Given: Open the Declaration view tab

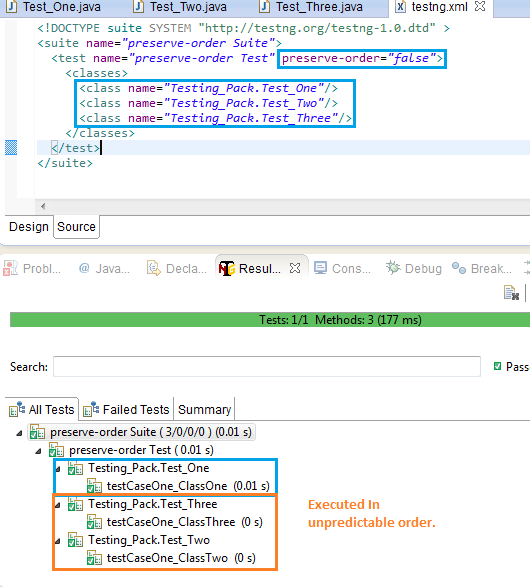Looking at the screenshot, I should (x=177, y=268).
